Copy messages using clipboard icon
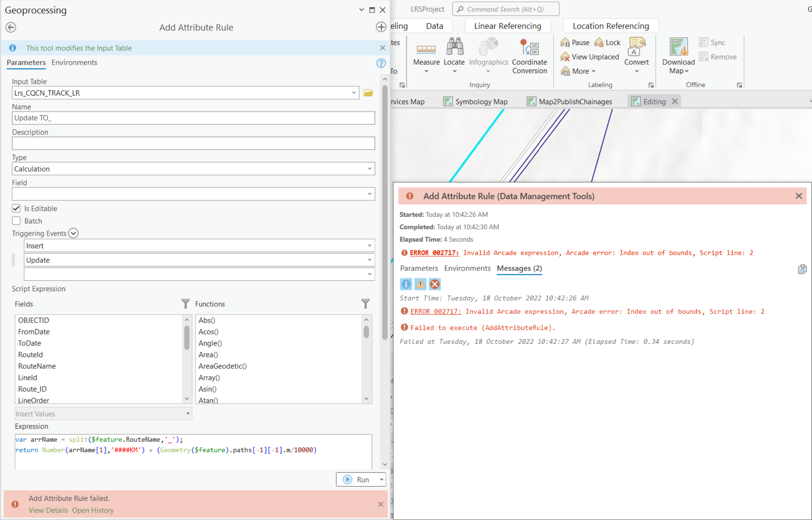The height and width of the screenshot is (520, 812). (802, 269)
